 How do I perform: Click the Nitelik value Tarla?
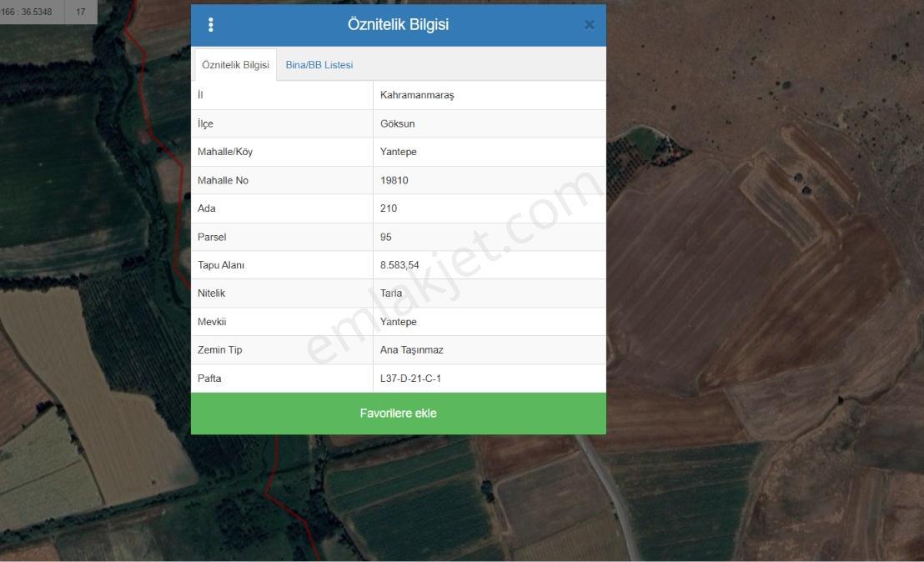[x=391, y=293]
